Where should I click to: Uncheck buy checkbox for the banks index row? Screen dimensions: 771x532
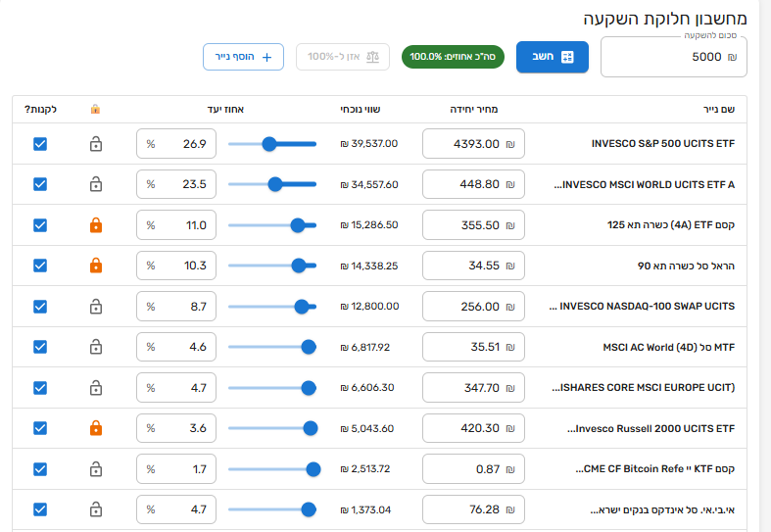[40, 509]
